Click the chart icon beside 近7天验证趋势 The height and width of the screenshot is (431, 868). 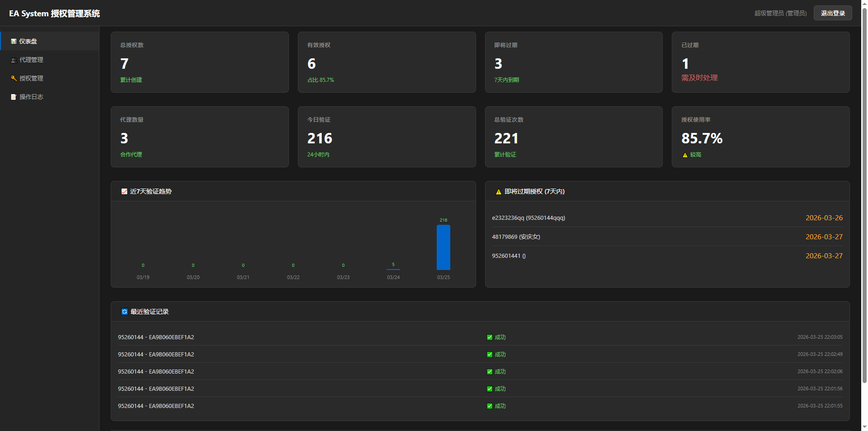[124, 191]
